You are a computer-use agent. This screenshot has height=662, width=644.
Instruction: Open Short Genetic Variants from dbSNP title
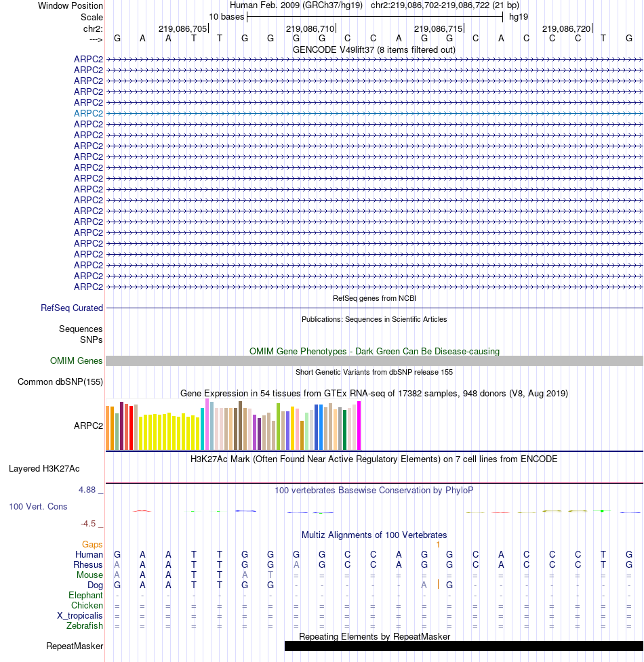pyautogui.click(x=374, y=372)
